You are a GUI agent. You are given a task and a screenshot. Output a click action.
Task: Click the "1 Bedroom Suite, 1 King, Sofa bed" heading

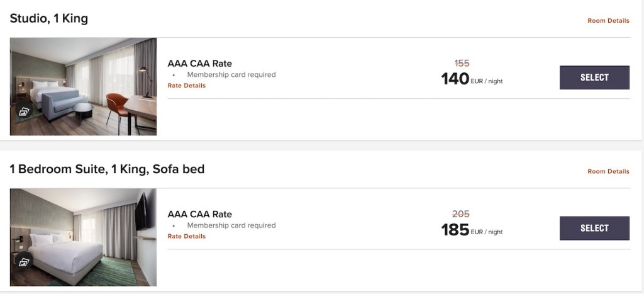click(107, 169)
